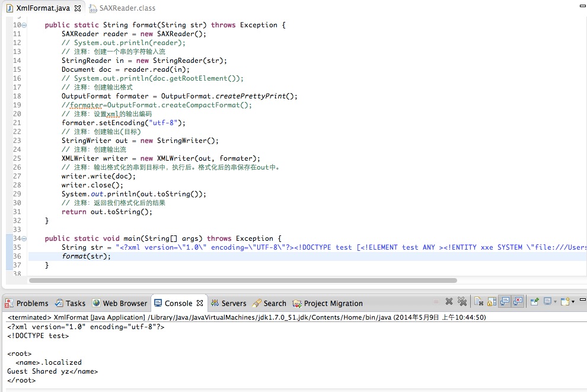The height and width of the screenshot is (392, 587).
Task: Remove all terminated launches double-X icon
Action: [462, 301]
